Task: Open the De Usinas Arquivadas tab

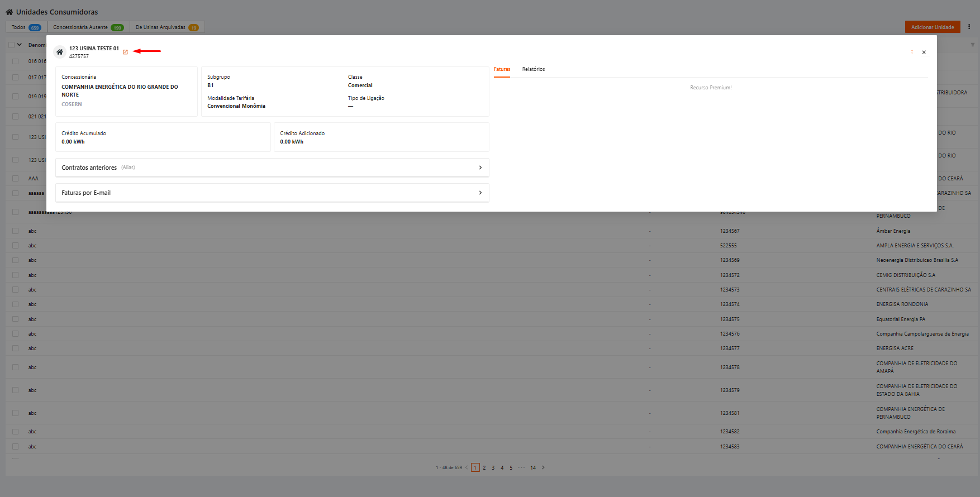Action: click(167, 27)
